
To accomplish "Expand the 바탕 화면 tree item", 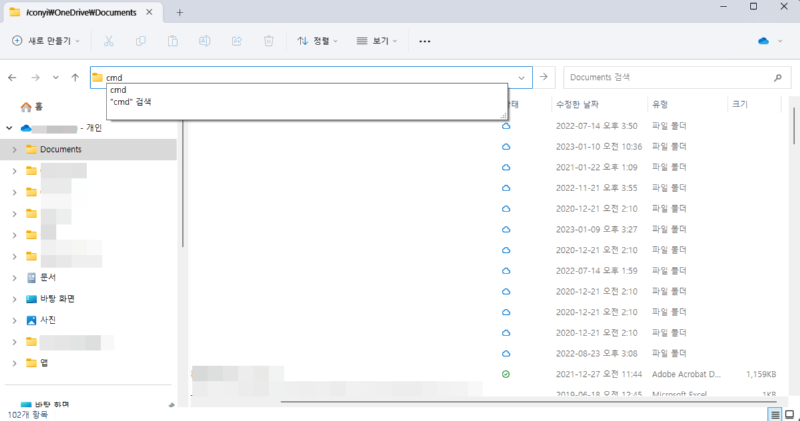I will 14,299.
